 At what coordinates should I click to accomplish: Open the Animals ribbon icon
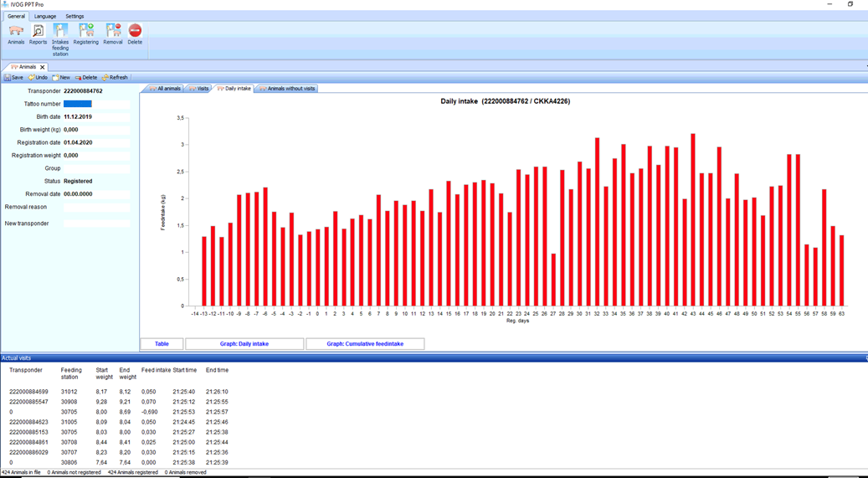16,33
